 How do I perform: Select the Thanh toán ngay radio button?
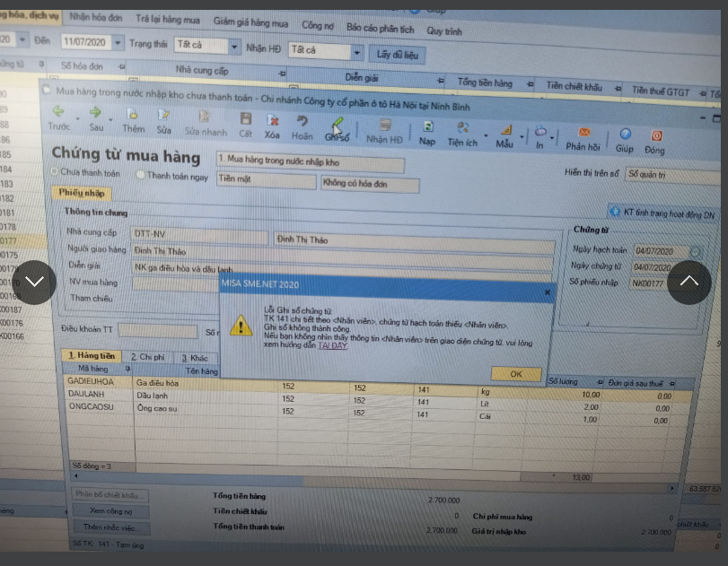pos(141,175)
